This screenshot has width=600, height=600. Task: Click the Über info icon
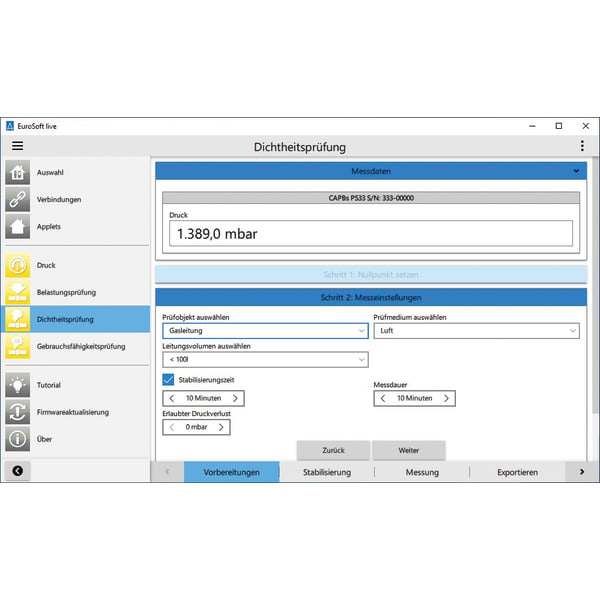(x=17, y=439)
